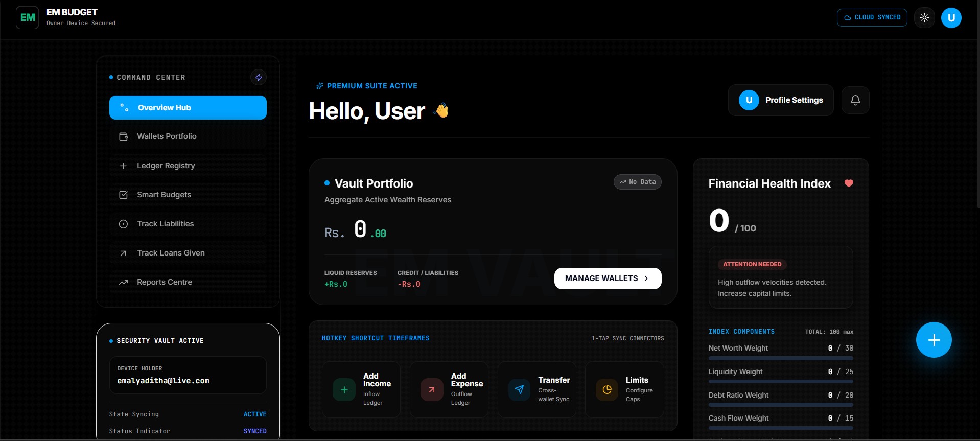Screen dimensions: 980x441
Task: Open Track Liabilities page
Action: click(188, 224)
